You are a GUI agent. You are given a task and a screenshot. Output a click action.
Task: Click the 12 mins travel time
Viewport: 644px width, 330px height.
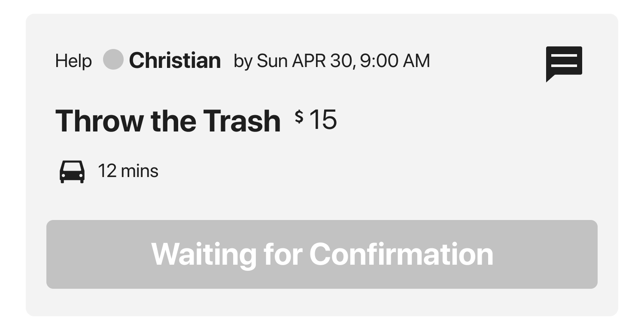coord(128,171)
